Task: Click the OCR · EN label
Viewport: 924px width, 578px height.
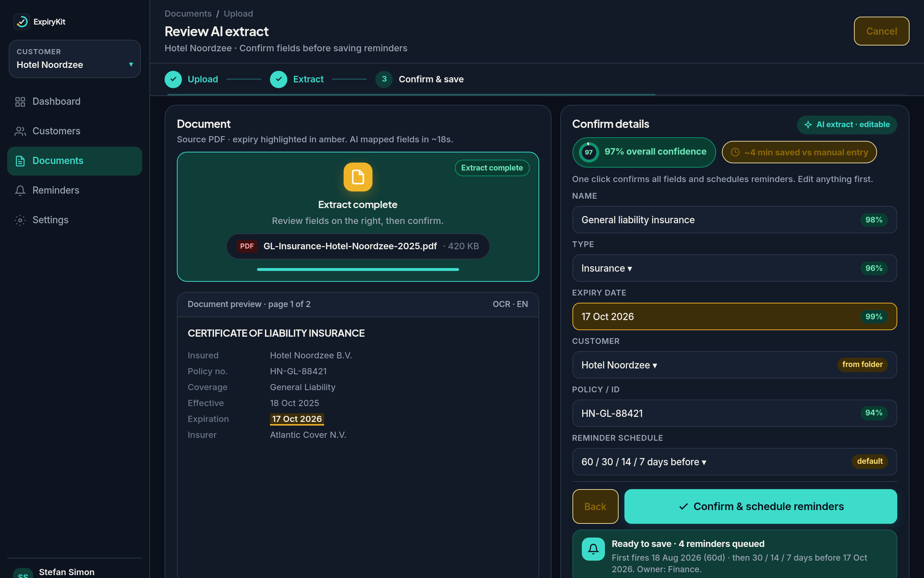Action: 510,304
